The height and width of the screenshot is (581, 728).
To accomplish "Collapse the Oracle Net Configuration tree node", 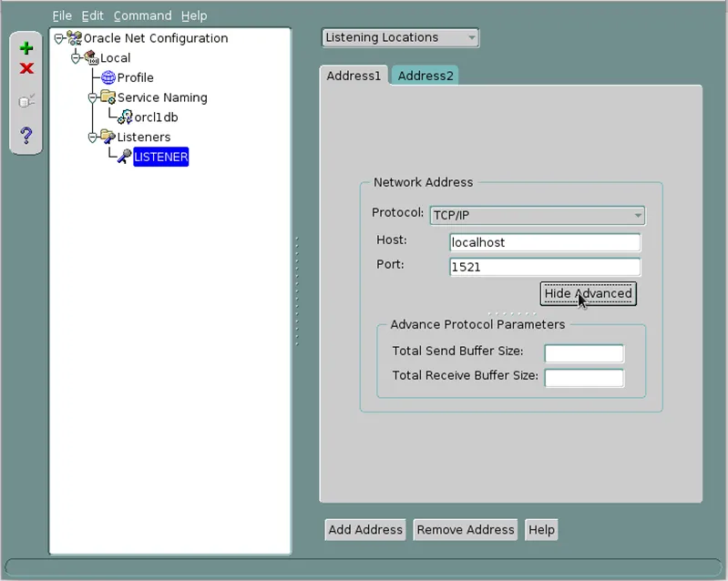I will tap(58, 38).
